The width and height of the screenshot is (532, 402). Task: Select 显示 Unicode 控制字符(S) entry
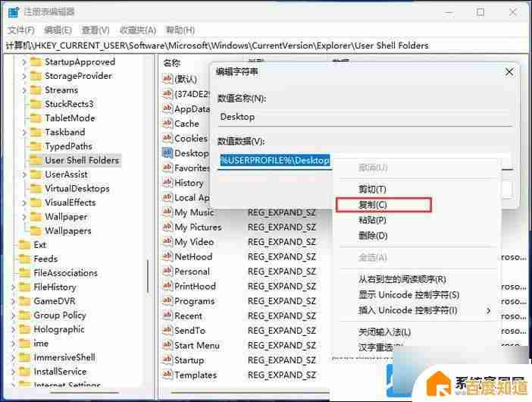coord(408,294)
